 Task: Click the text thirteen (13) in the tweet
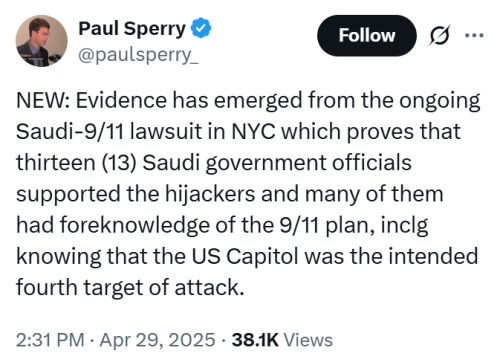click(76, 163)
